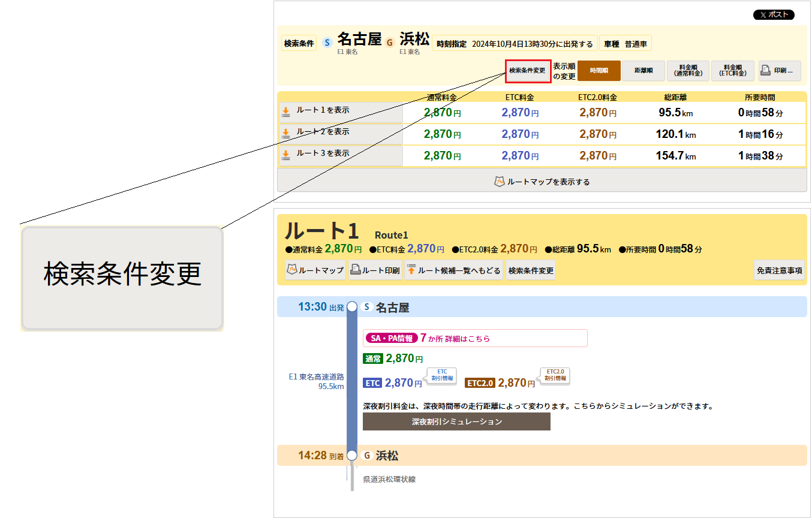Click the G goal marker by 浜松 in the search header
Image resolution: width=812 pixels, height=518 pixels.
(390, 43)
